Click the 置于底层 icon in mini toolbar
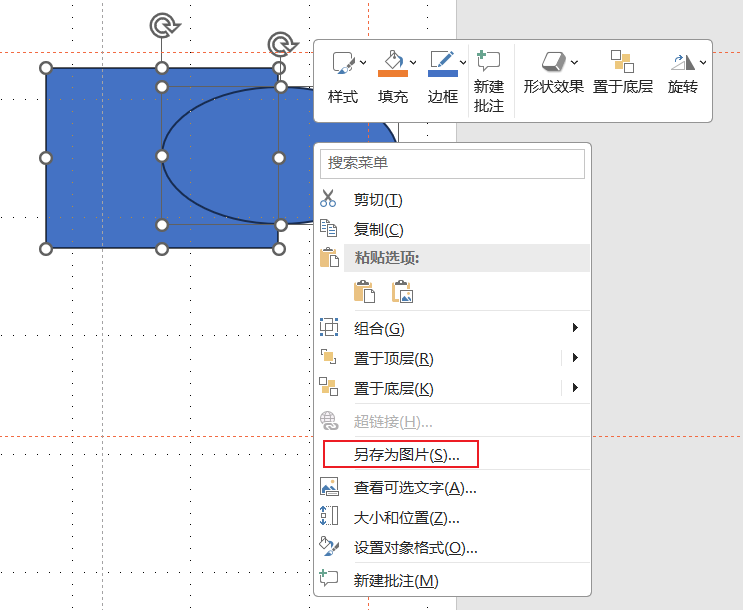The image size is (743, 610). pos(622,62)
